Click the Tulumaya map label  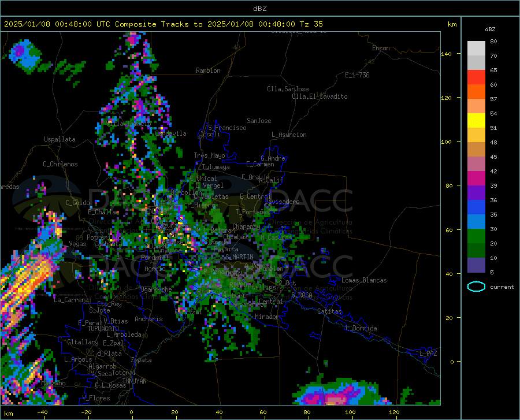coord(216,167)
